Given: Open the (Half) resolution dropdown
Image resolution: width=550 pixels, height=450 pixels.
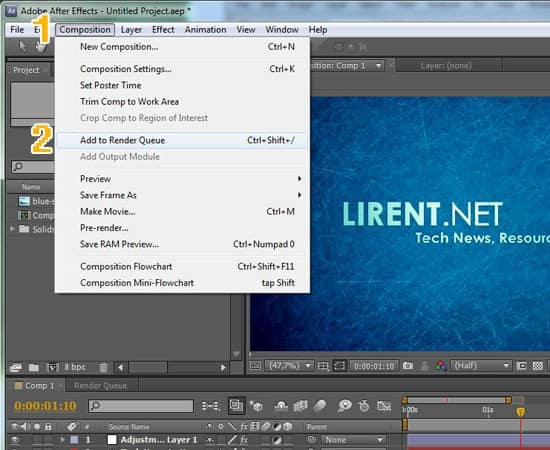Looking at the screenshot, I should (x=481, y=366).
